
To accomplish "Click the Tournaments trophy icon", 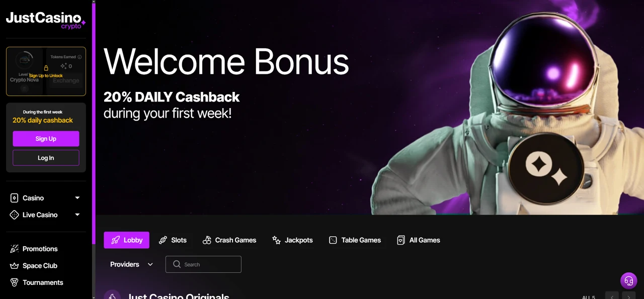I will point(15,282).
